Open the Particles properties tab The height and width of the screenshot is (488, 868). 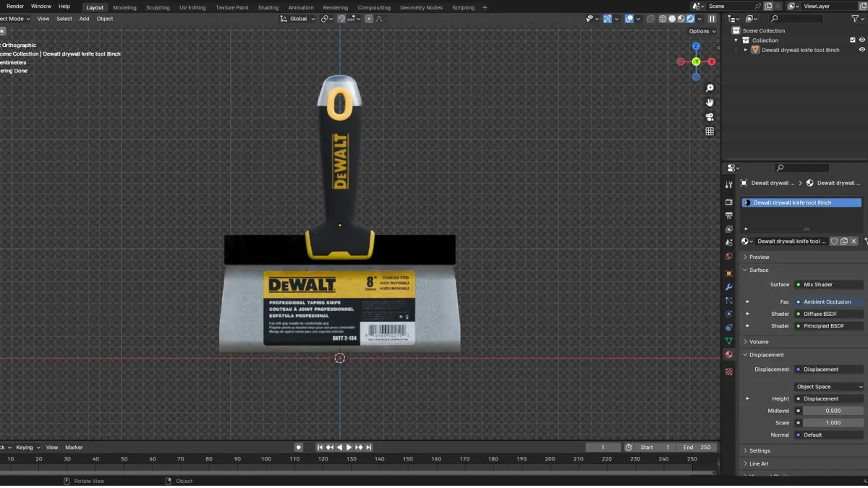tap(728, 300)
